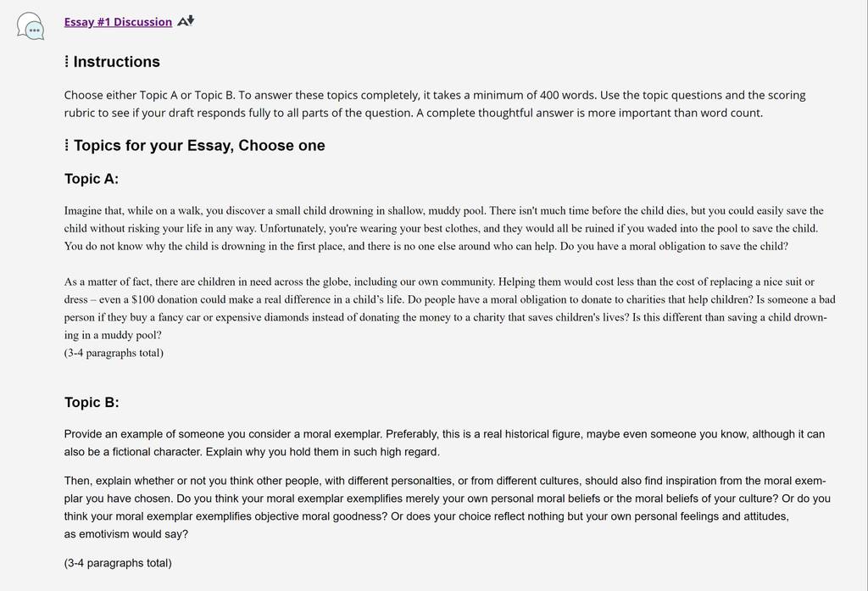Click the Instructions heading

(116, 62)
